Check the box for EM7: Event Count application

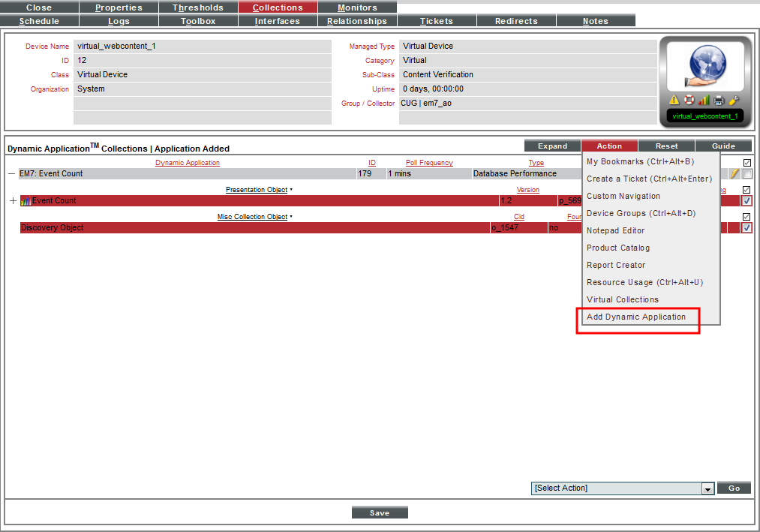tap(747, 174)
